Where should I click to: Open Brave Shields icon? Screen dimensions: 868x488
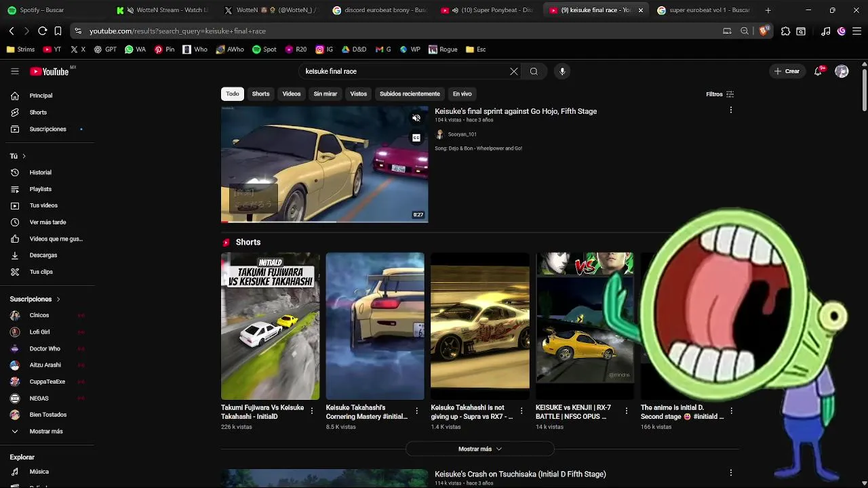764,30
